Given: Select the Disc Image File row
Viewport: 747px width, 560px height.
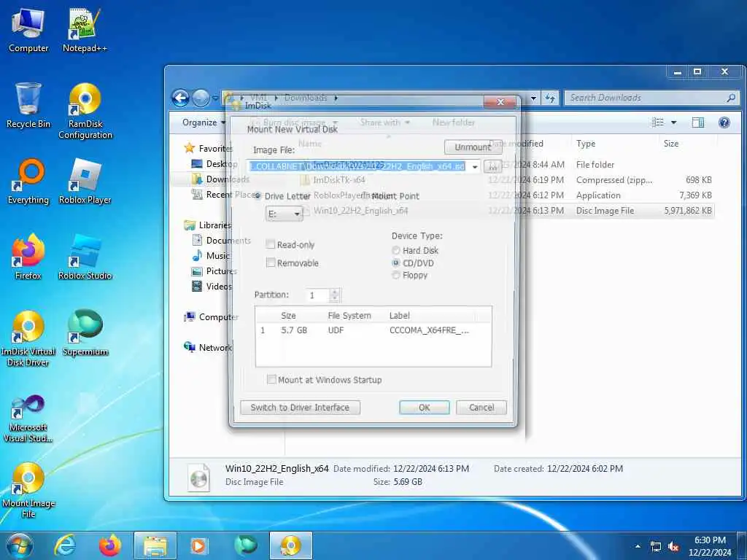Looking at the screenshot, I should click(x=507, y=211).
